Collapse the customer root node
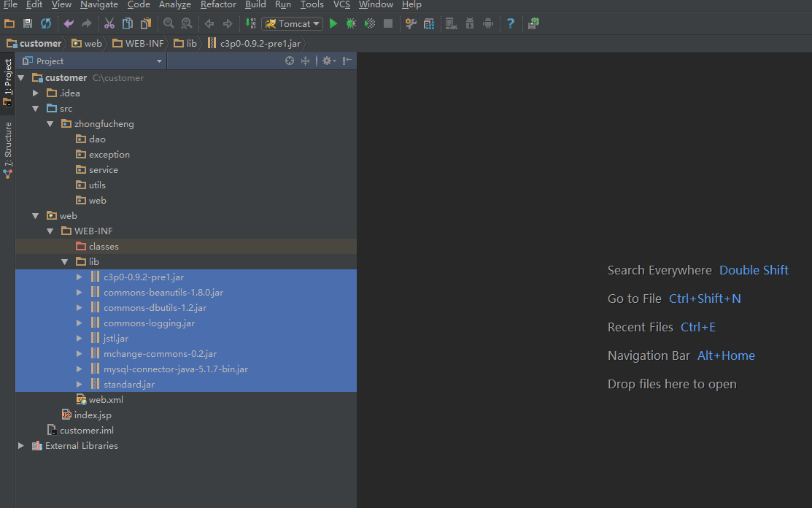 (21, 78)
